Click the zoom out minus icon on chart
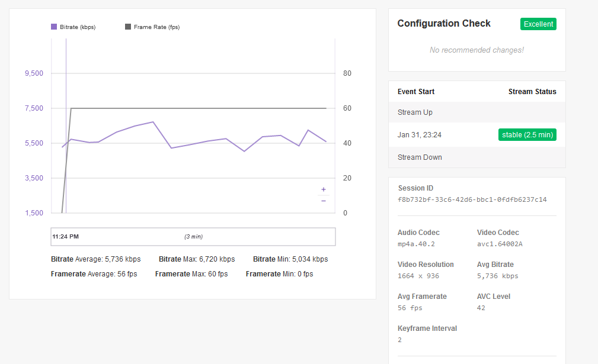Image resolution: width=598 pixels, height=364 pixels. (324, 201)
